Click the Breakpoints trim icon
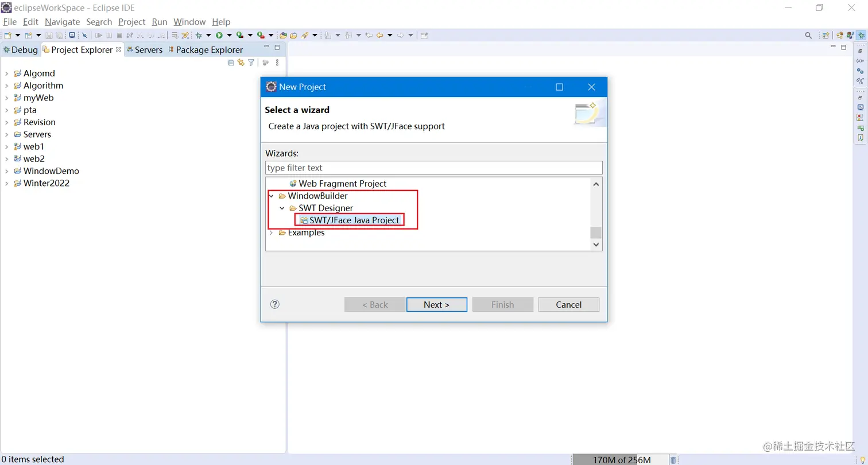 point(860,71)
